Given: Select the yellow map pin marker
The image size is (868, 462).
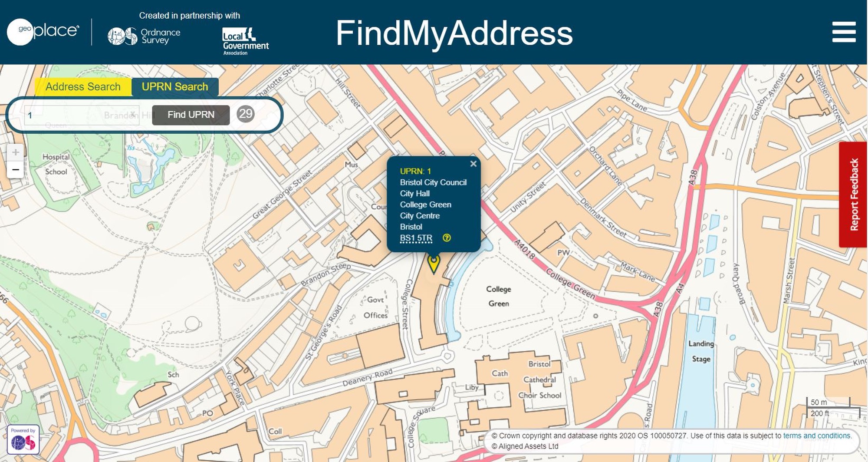Looking at the screenshot, I should [434, 264].
